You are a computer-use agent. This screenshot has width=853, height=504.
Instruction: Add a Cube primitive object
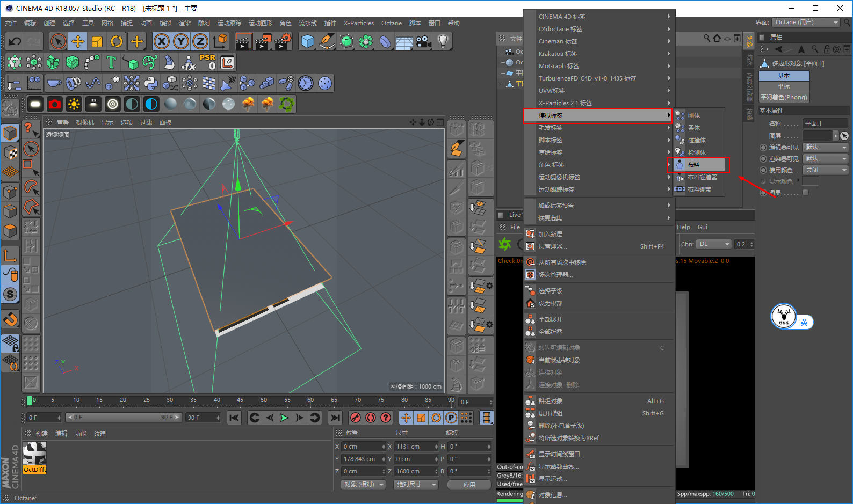coord(307,41)
